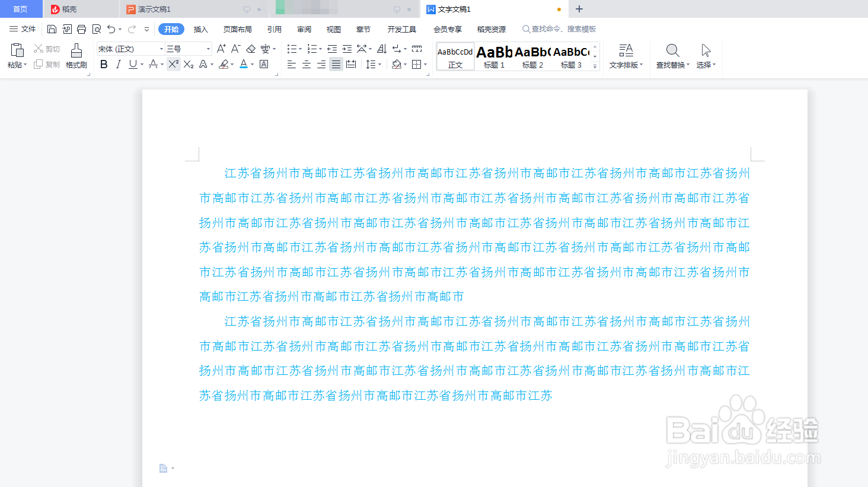
Task: Click the show/hide ruler marks icon
Action: pyautogui.click(x=417, y=49)
